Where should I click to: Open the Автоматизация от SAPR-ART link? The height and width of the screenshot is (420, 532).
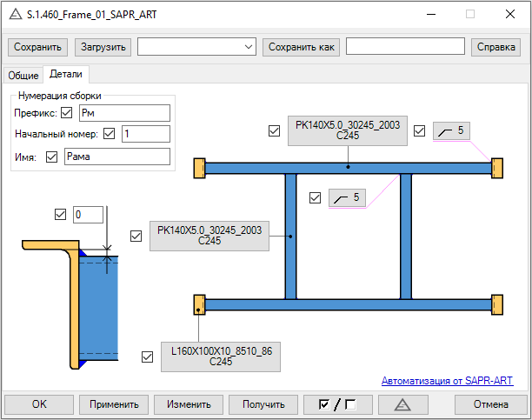click(x=447, y=381)
